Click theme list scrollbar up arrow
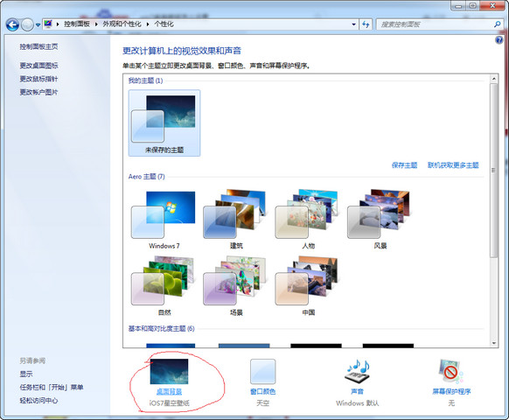509x420 pixels. [x=494, y=79]
